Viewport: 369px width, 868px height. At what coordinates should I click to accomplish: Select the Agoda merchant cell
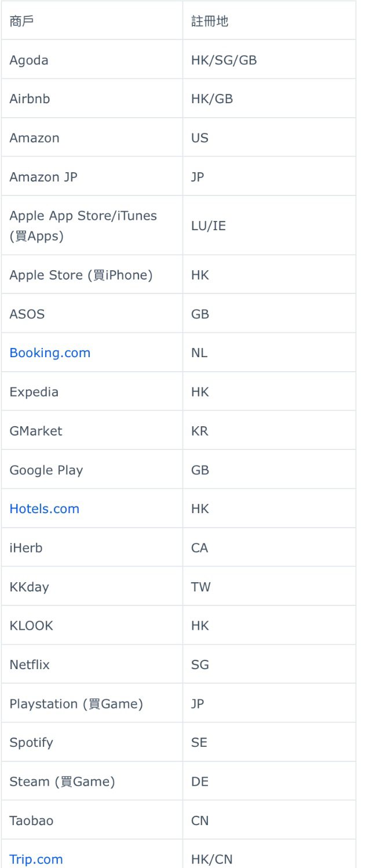(92, 60)
